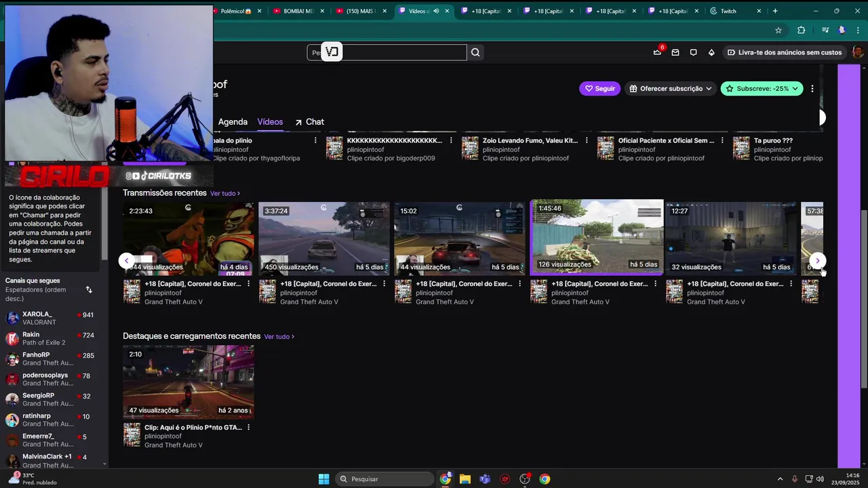Play the 3:37:24 stream thumbnail
868x488 pixels.
coord(324,239)
